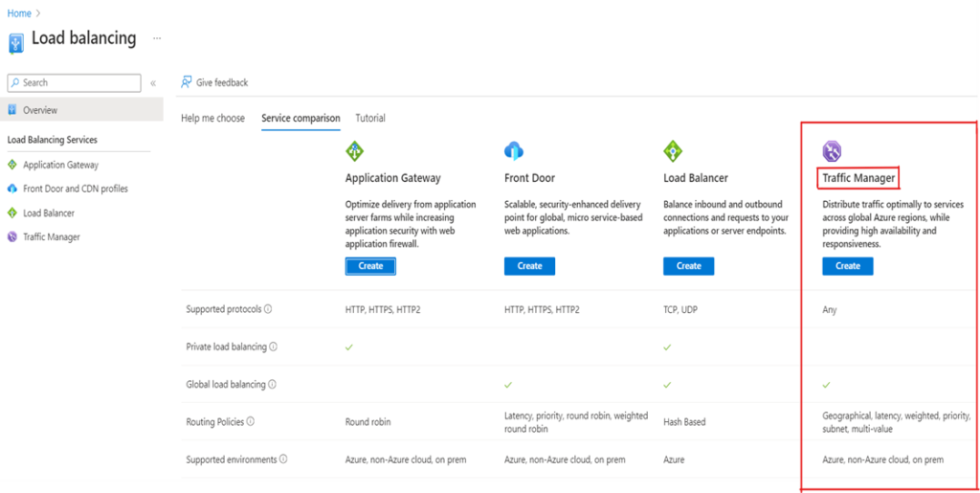
Task: Click the Load Balancing Services section label
Action: point(52,140)
